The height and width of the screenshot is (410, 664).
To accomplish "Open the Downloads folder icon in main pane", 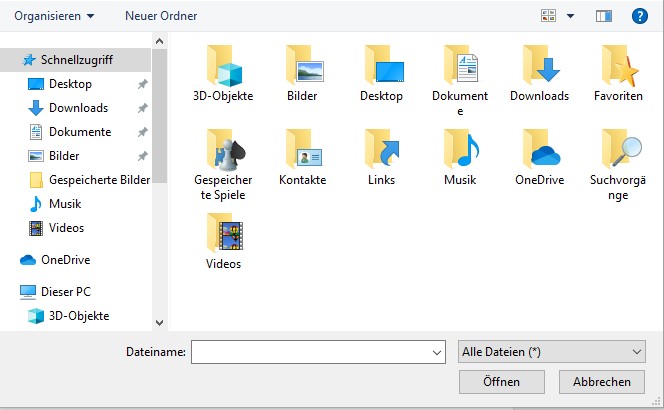I will [x=541, y=65].
